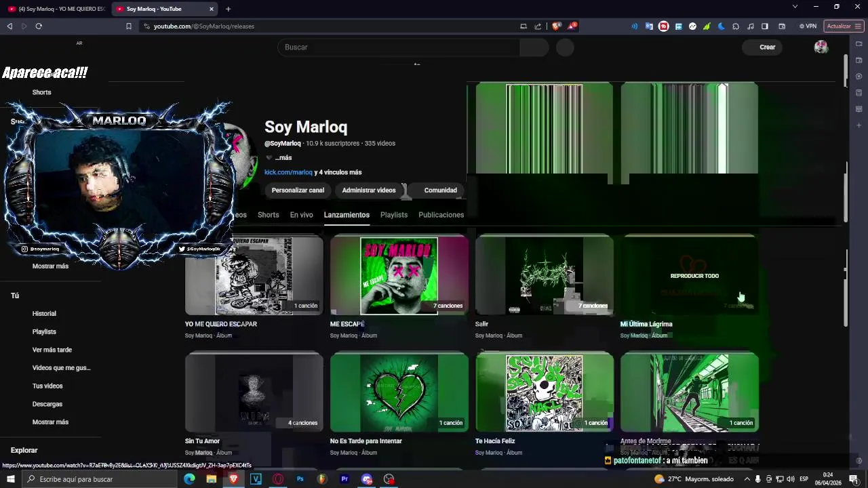Close the 'Soy Marloq - YouTube' tab
Screen dimensions: 868x488
pyautogui.click(x=212, y=9)
